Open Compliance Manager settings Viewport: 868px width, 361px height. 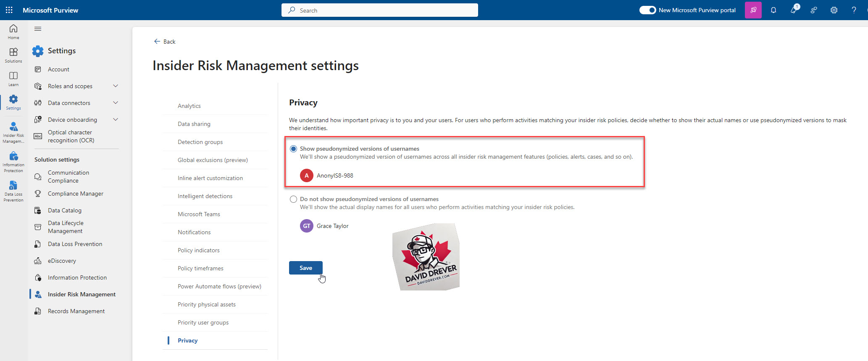76,194
